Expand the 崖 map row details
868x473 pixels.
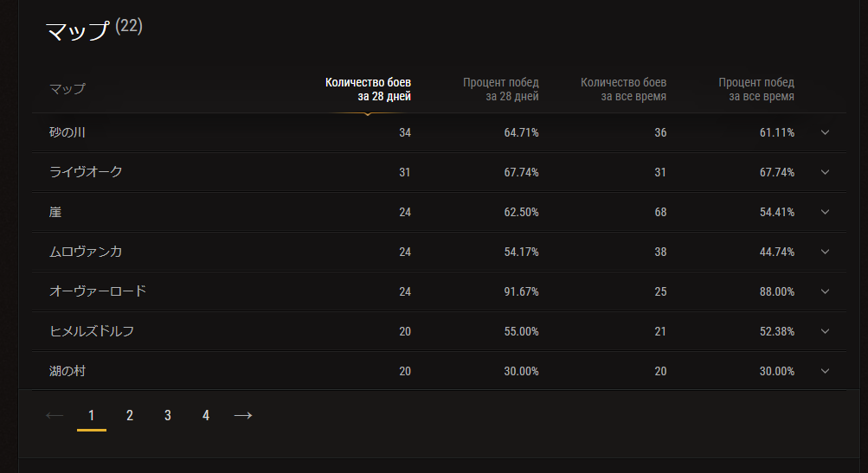[x=825, y=213]
